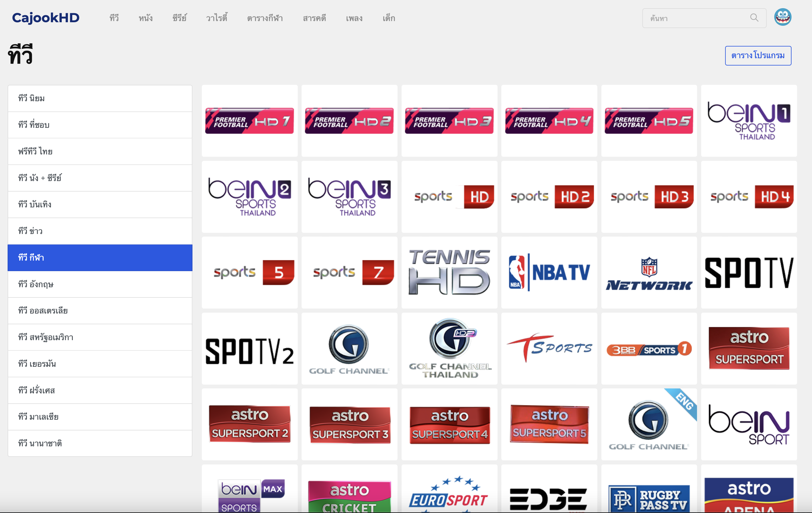812x513 pixels.
Task: Open the astro Supersport 4 channel
Action: pyautogui.click(x=449, y=424)
